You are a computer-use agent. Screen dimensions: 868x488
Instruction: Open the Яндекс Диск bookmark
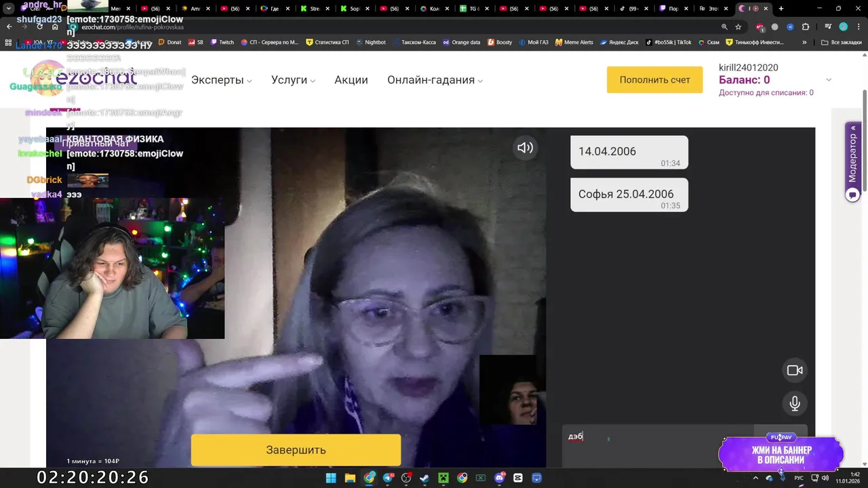click(x=619, y=42)
